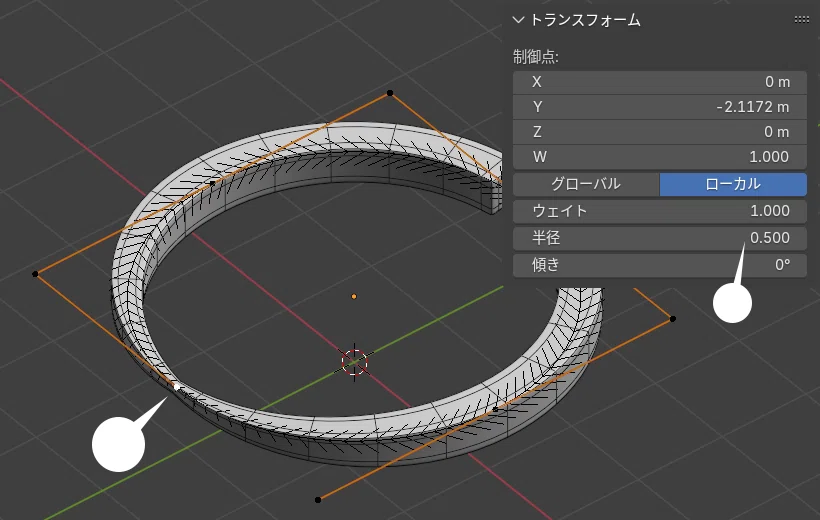This screenshot has height=520, width=820.
Task: Click the トランスフォーム panel title
Action: coord(585,20)
